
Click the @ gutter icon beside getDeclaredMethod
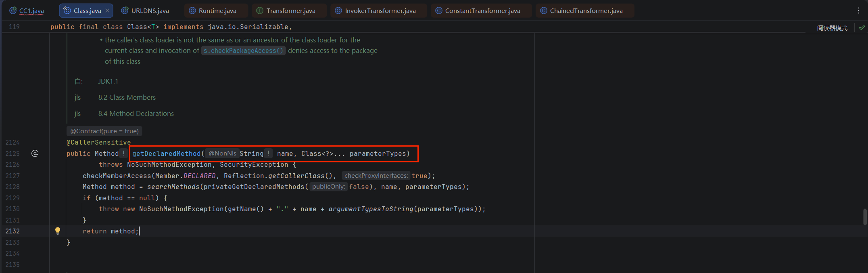tap(35, 153)
